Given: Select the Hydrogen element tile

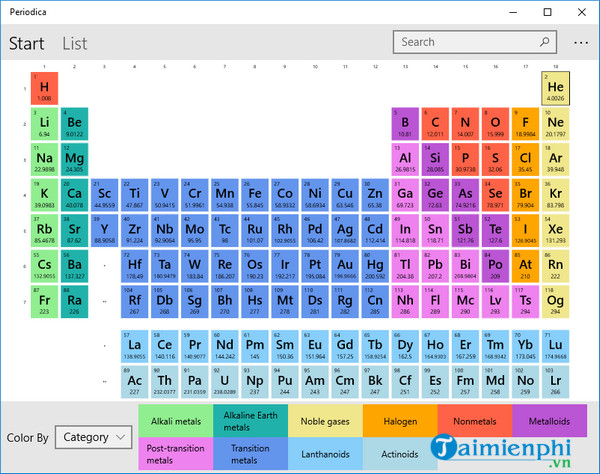Looking at the screenshot, I should (44, 88).
